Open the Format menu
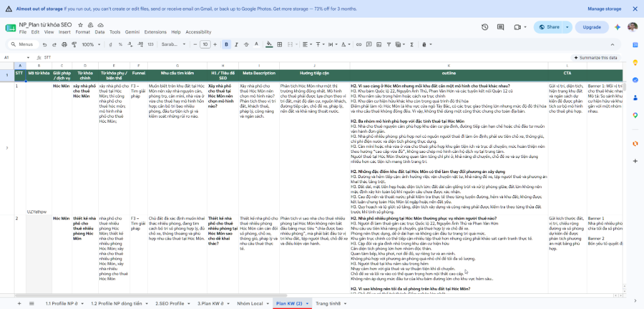 [82, 32]
